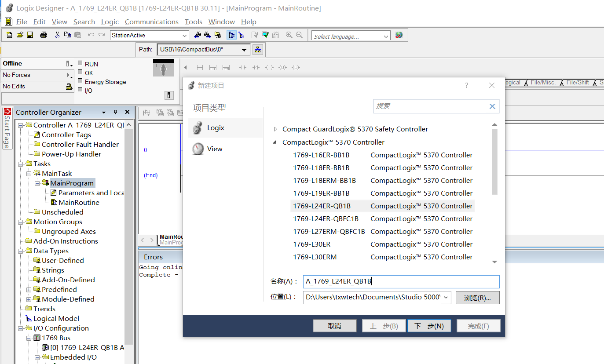Click the 浏览(R)... Browse button
The image size is (604, 364).
tap(478, 298)
